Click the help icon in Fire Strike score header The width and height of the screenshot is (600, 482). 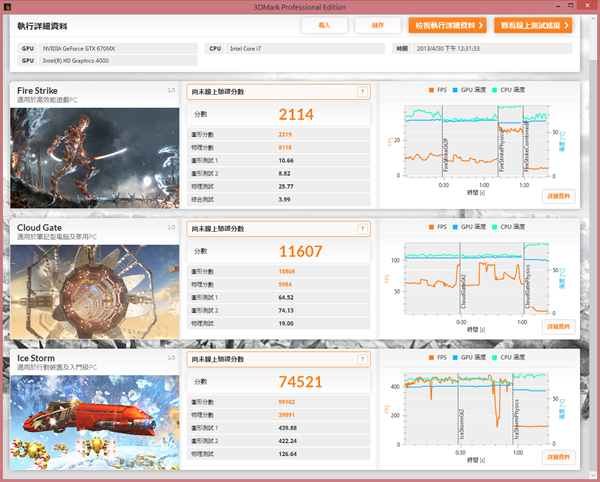pos(361,92)
